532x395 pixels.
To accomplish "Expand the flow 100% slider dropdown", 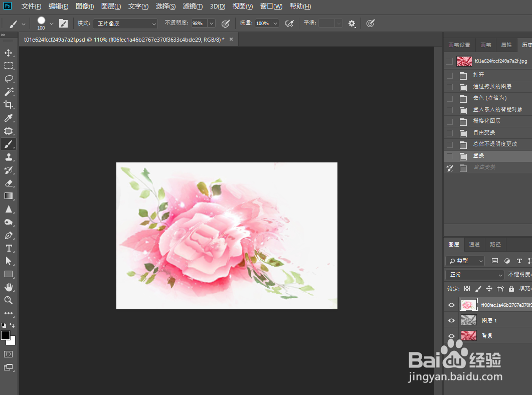I will 275,24.
